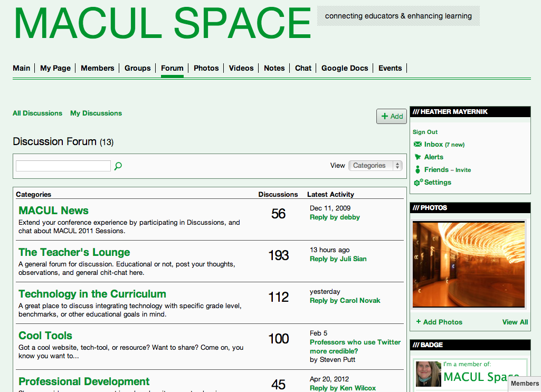541x392 pixels.
Task: Click the Alerts icon in sidebar
Action: 417,157
